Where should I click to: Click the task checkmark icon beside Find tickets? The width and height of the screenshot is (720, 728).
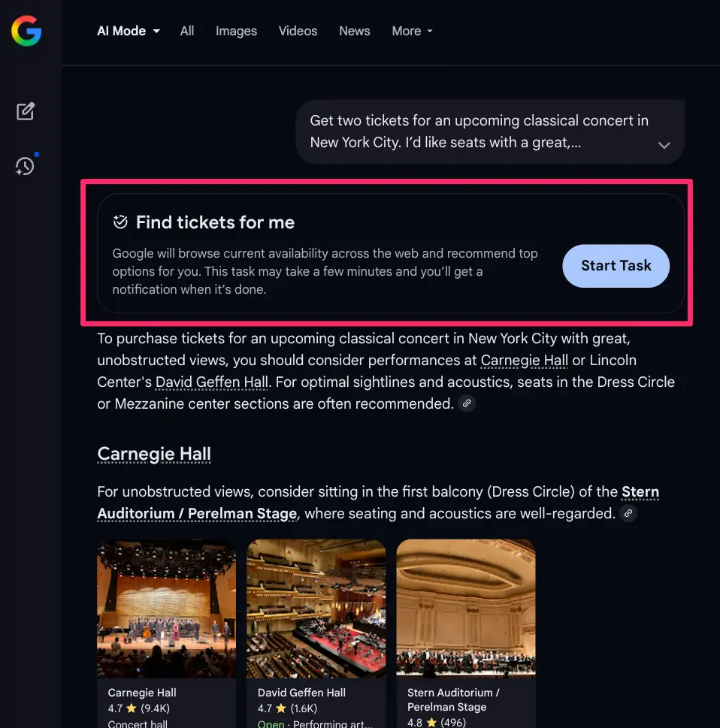coord(120,222)
